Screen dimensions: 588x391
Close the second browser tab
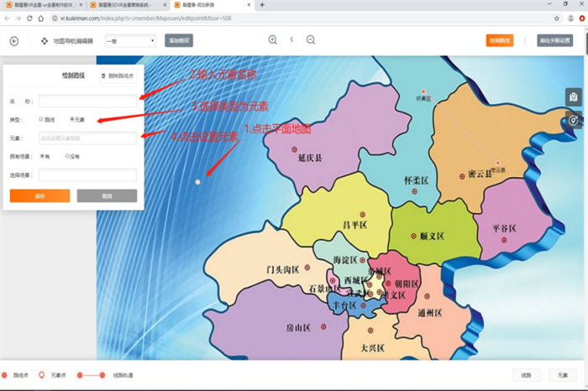coord(165,5)
